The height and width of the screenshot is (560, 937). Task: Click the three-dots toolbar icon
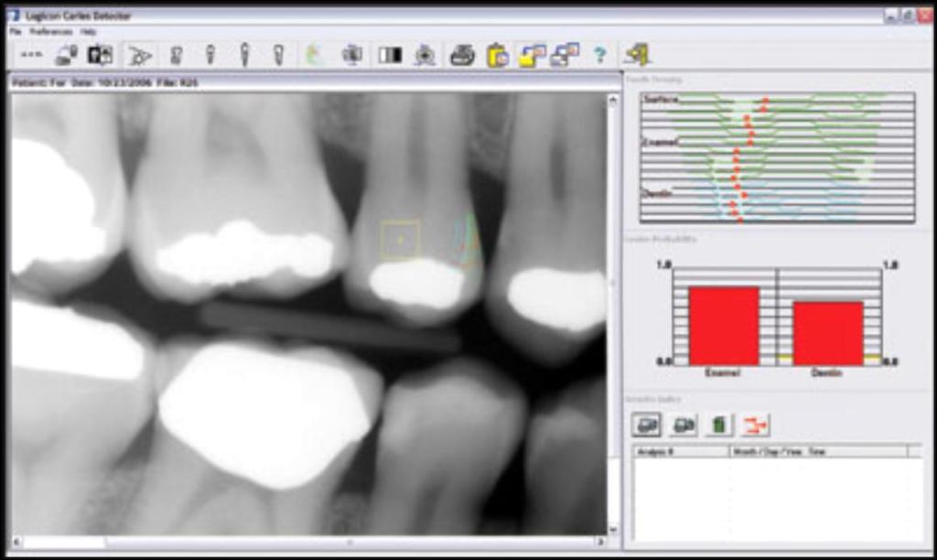click(x=31, y=55)
